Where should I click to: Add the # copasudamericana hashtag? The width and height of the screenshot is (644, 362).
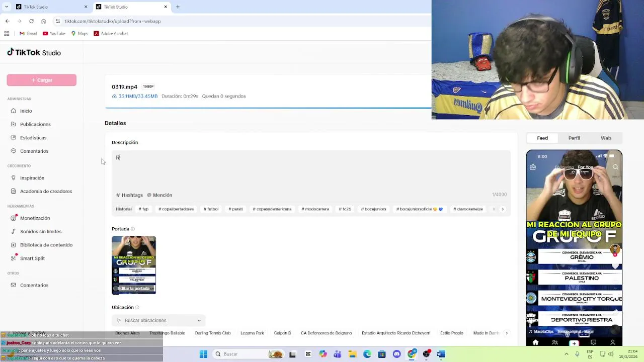coord(272,209)
